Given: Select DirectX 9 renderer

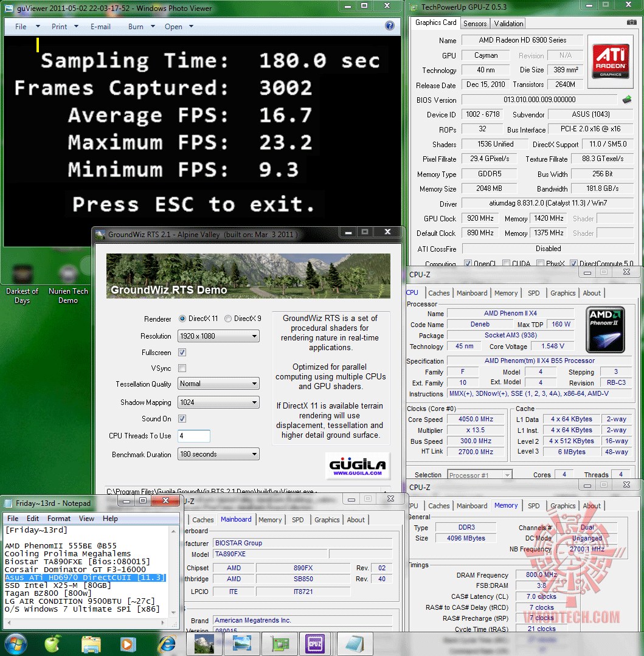Looking at the screenshot, I should point(228,319).
